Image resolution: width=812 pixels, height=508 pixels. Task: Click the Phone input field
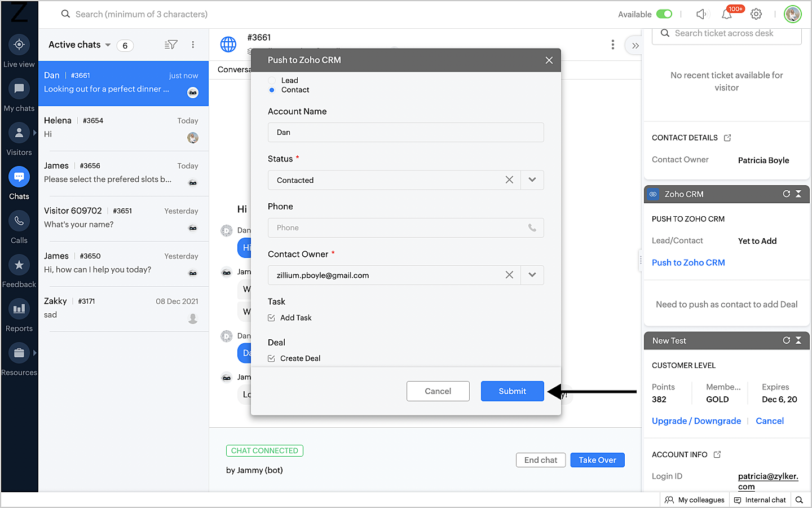(x=406, y=227)
